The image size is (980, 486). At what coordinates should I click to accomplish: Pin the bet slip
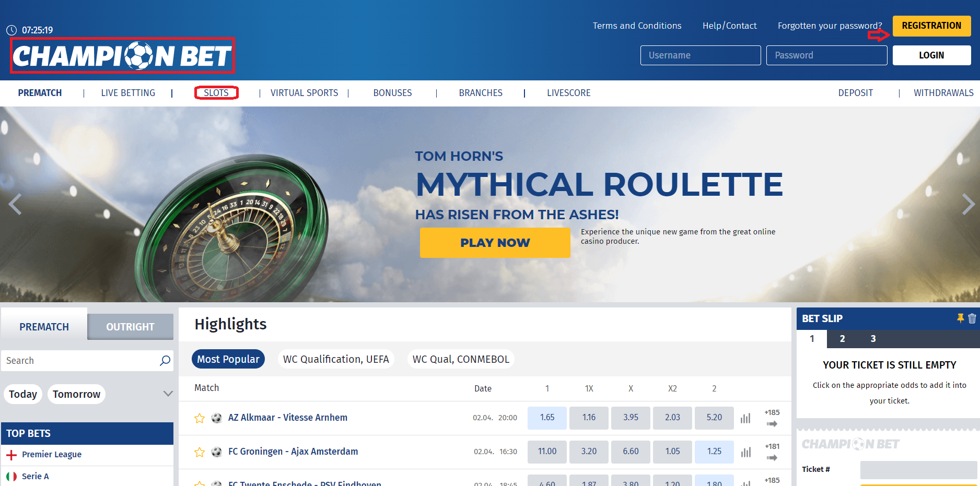tap(960, 318)
